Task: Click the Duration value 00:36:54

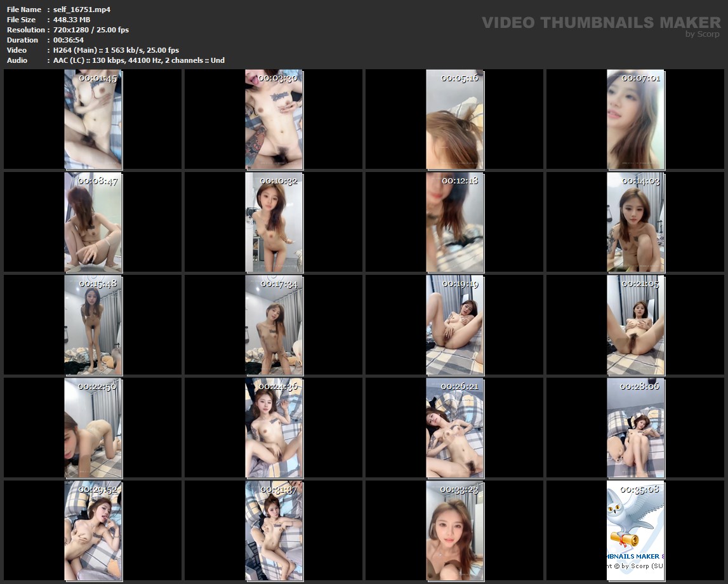Action: click(69, 40)
